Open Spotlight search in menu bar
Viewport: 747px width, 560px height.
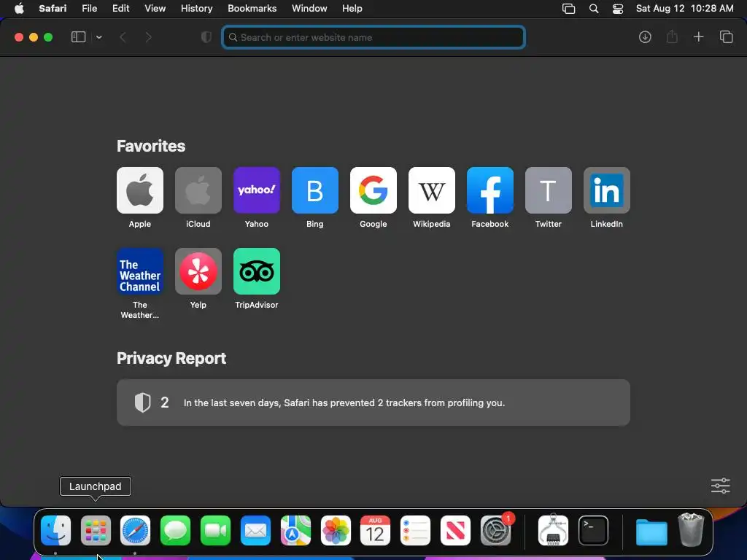pyautogui.click(x=594, y=9)
